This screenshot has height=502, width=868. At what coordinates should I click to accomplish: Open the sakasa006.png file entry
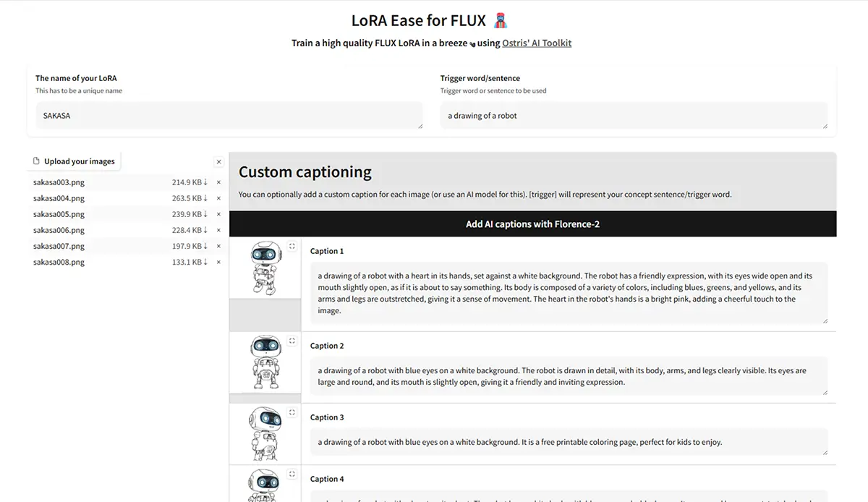click(x=59, y=230)
